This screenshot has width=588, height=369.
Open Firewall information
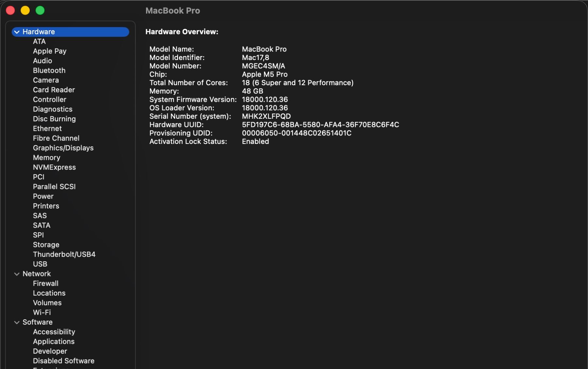pyautogui.click(x=46, y=284)
